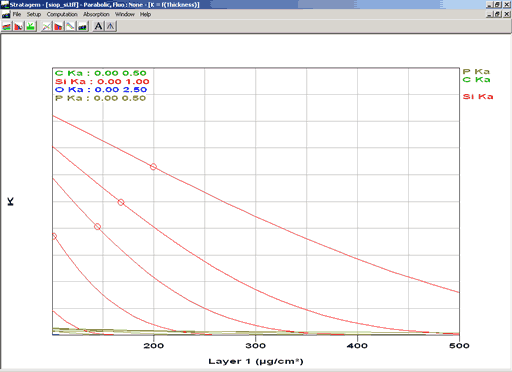The image size is (512, 372).
Task: Click the x-axis tick label '500'
Action: click(459, 346)
